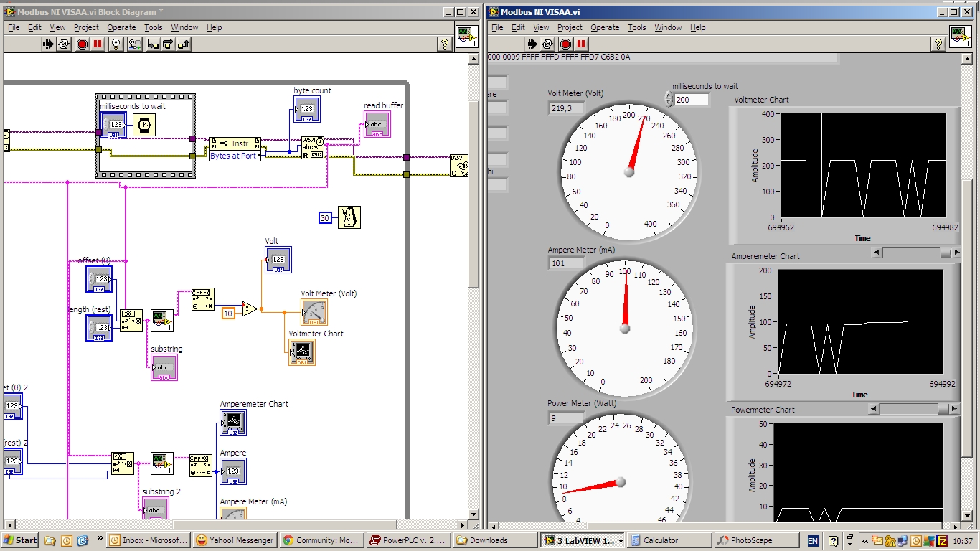This screenshot has height=551, width=980.
Task: Pause execution in front panel window
Action: pos(582,44)
